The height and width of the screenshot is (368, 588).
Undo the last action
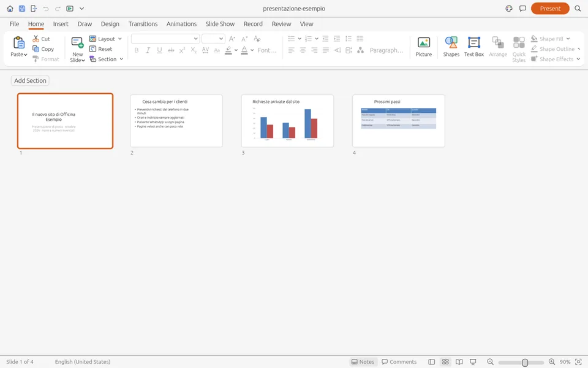(46, 9)
